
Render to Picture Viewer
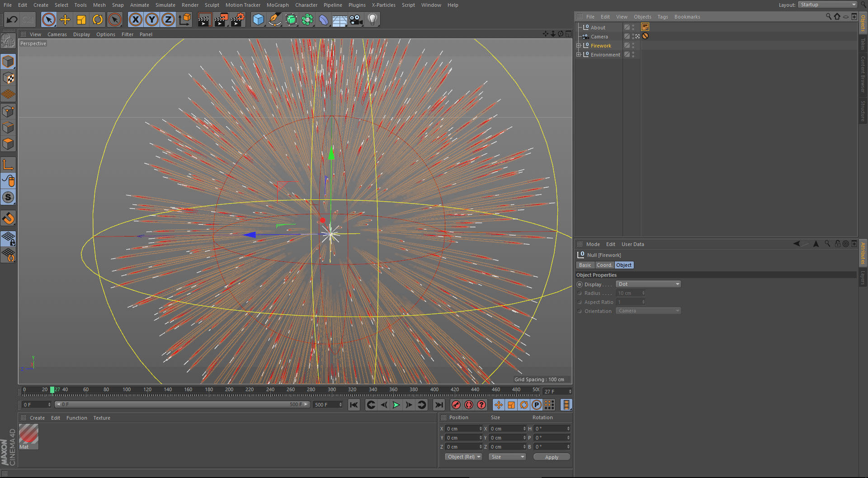point(221,19)
